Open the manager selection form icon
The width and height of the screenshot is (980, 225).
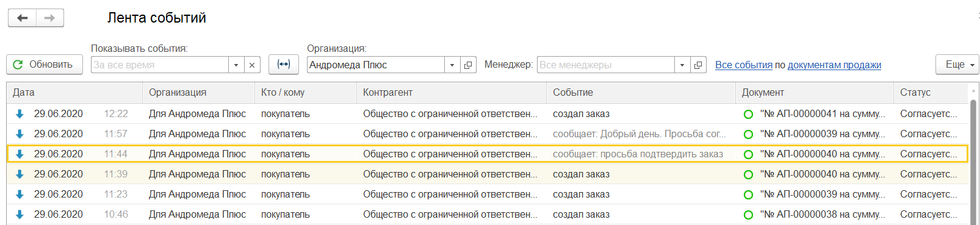(699, 65)
